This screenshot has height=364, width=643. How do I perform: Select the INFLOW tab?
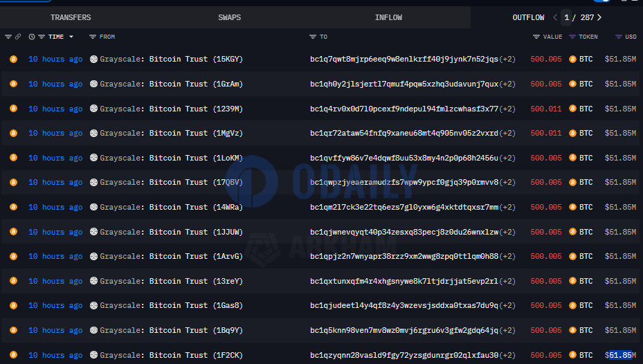(x=388, y=17)
